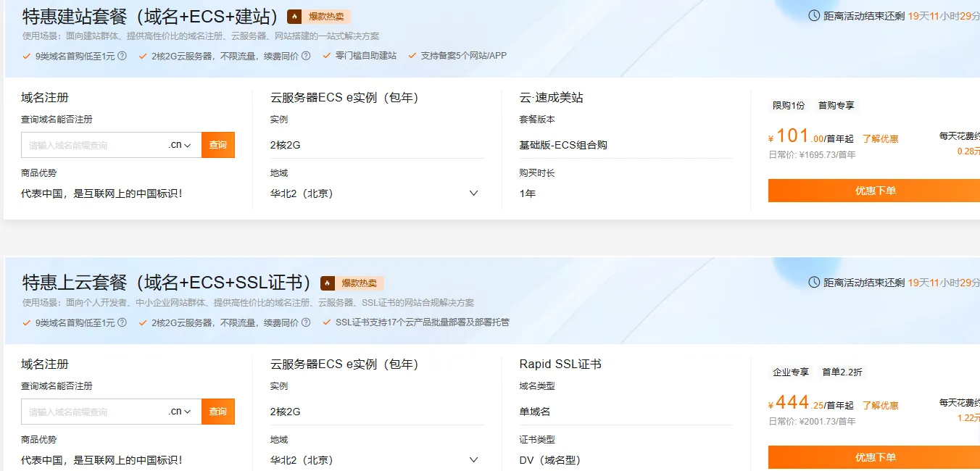Click help icon after 续费同价 in 上云套餐 card
This screenshot has height=471, width=980.
(306, 322)
